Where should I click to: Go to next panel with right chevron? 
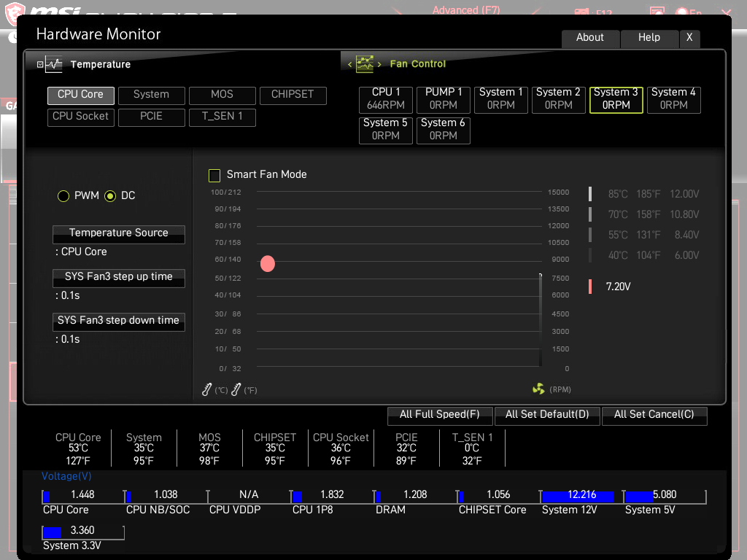379,64
